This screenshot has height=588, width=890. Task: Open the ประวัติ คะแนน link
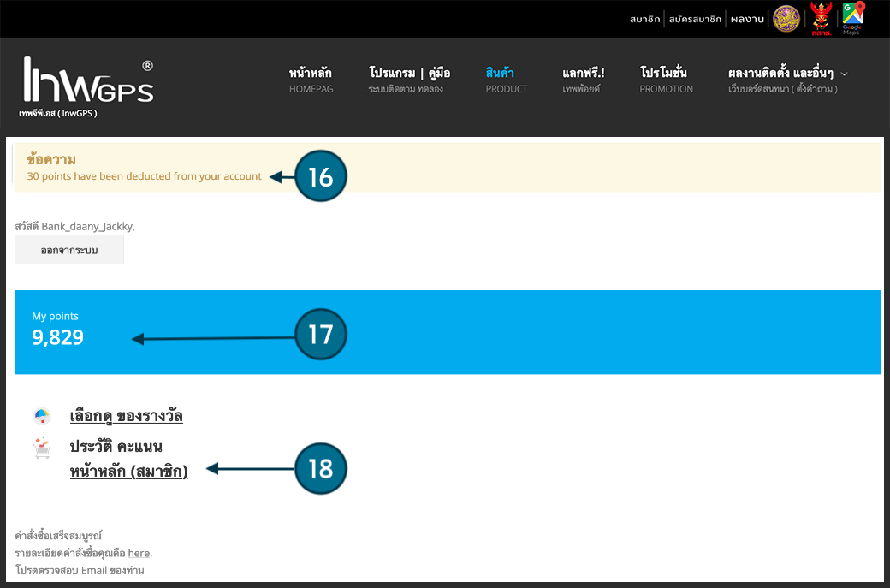click(116, 447)
